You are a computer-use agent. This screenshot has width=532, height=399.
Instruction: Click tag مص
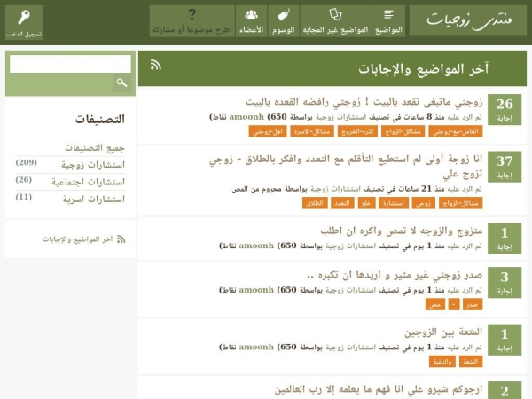click(435, 304)
